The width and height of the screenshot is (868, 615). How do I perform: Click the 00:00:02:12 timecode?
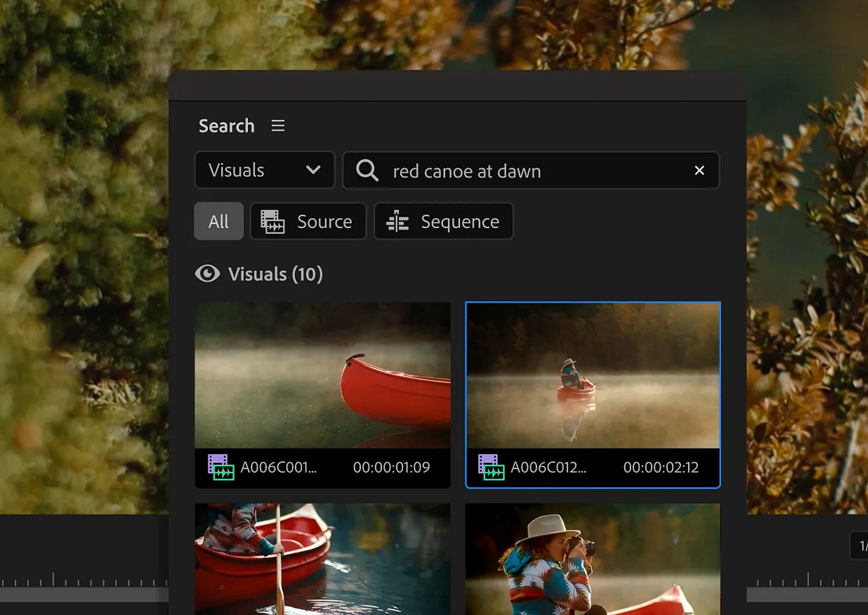pos(661,468)
